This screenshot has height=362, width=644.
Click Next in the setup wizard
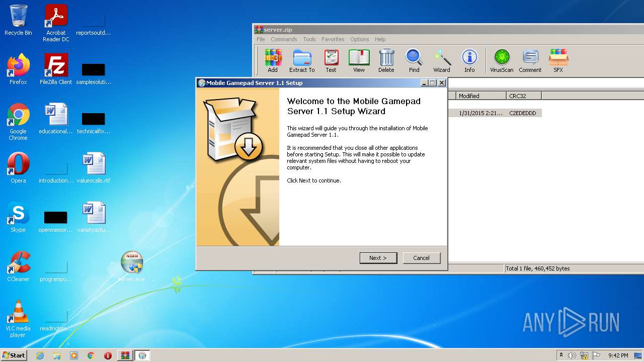(378, 258)
